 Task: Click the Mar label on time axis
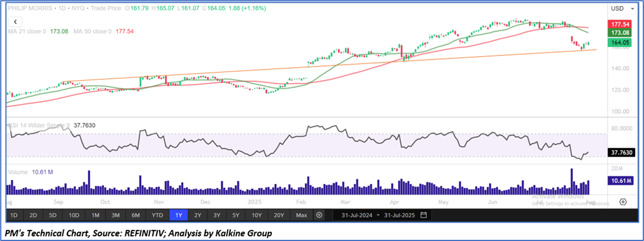(346, 202)
